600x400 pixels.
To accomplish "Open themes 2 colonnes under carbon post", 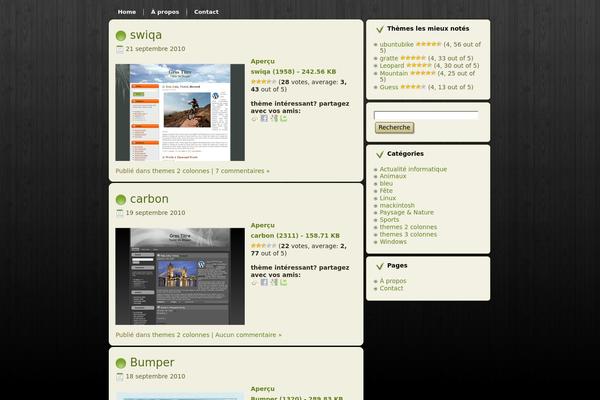I will pyautogui.click(x=181, y=335).
